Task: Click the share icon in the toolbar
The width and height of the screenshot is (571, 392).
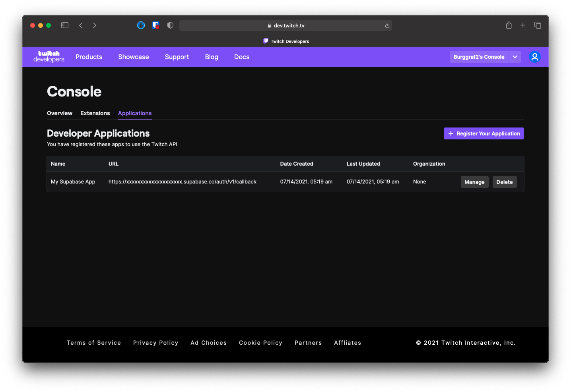Action: (509, 25)
